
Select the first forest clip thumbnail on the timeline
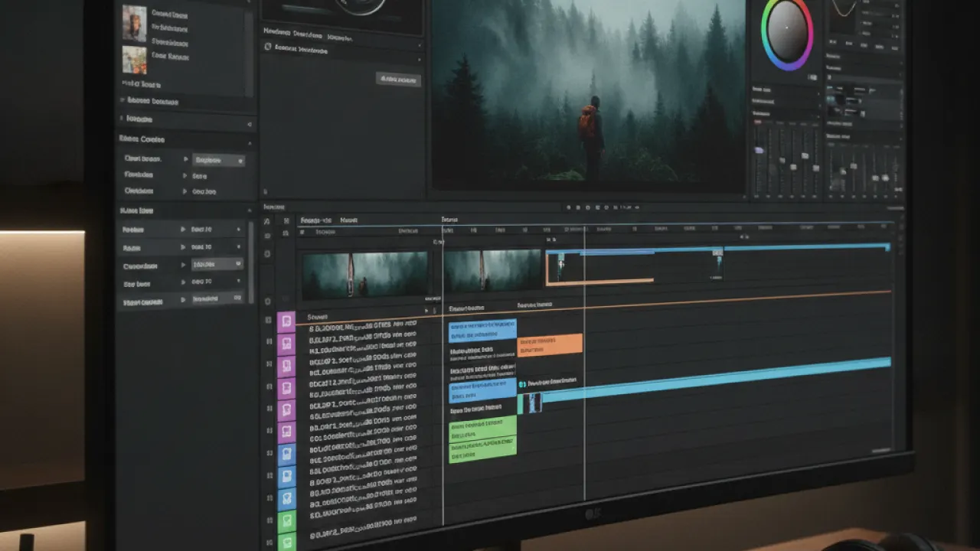click(x=364, y=275)
